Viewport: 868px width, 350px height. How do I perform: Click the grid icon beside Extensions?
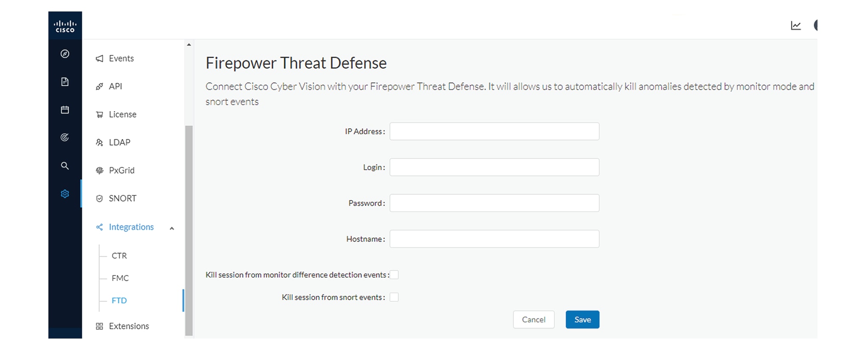tap(99, 326)
